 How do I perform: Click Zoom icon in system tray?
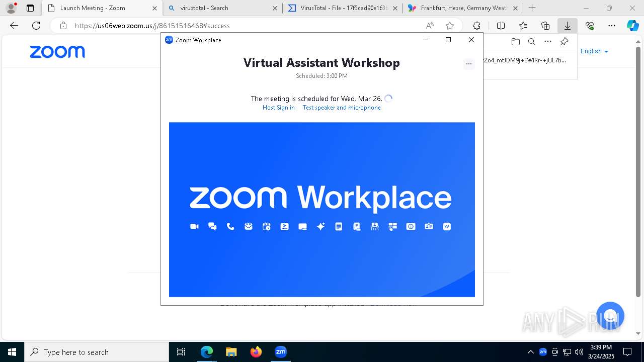pyautogui.click(x=543, y=352)
